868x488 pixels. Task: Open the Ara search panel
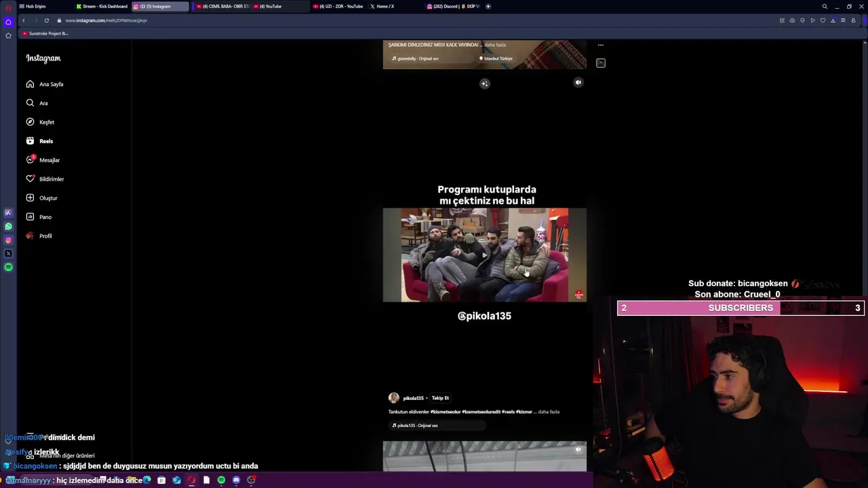(37, 103)
